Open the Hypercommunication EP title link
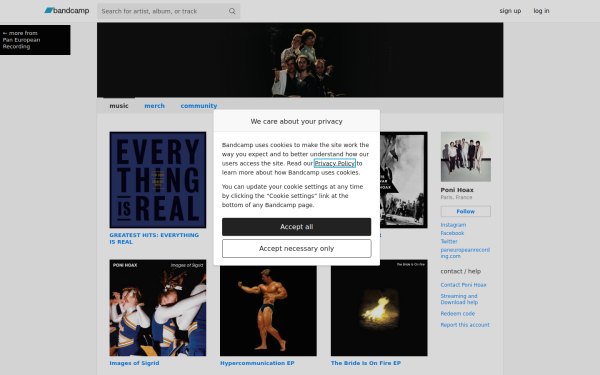The image size is (600, 375). [257, 363]
